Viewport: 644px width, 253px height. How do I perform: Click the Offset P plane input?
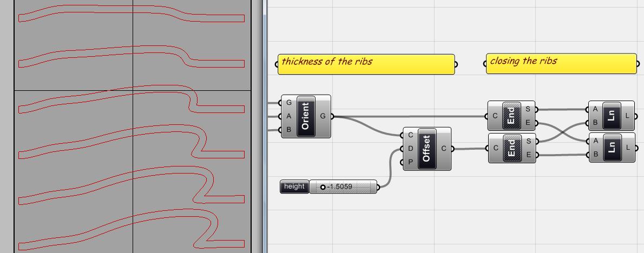410,162
